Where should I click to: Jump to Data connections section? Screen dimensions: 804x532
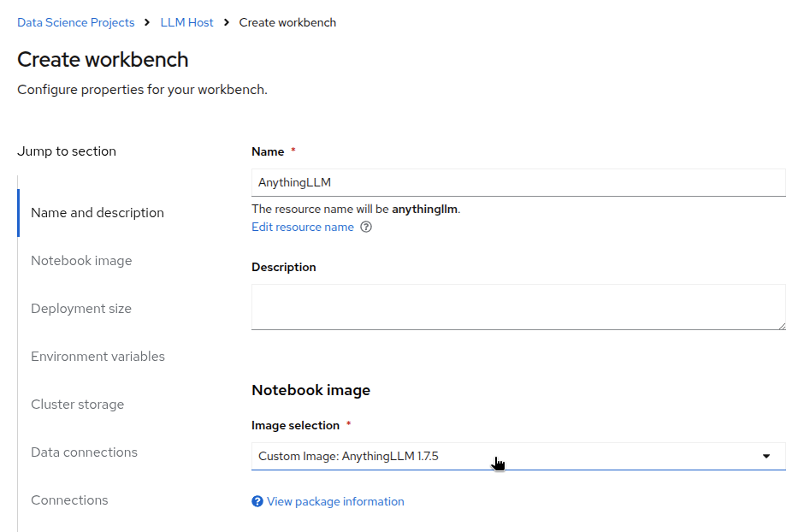84,452
